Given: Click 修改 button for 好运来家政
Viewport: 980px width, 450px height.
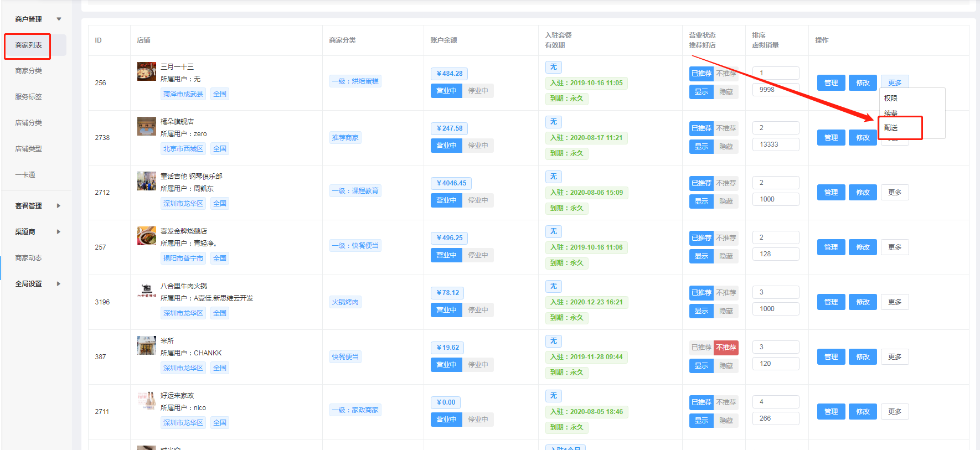Looking at the screenshot, I should 863,412.
